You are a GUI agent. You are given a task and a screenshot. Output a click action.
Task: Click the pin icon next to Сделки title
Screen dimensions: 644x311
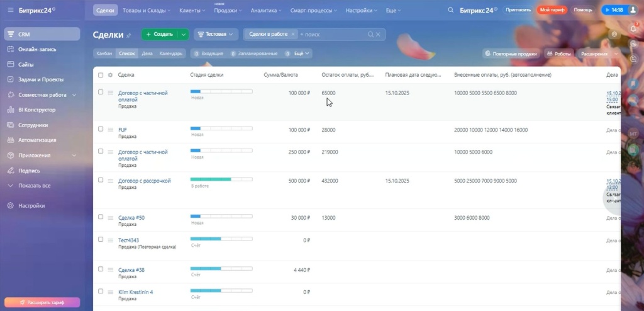pos(129,35)
